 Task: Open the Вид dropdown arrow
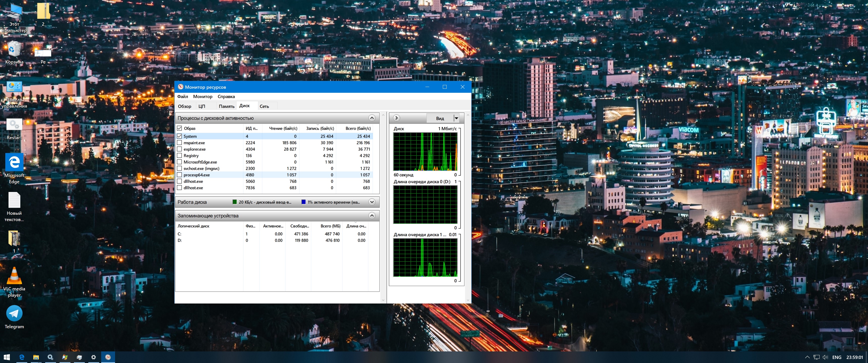tap(456, 118)
